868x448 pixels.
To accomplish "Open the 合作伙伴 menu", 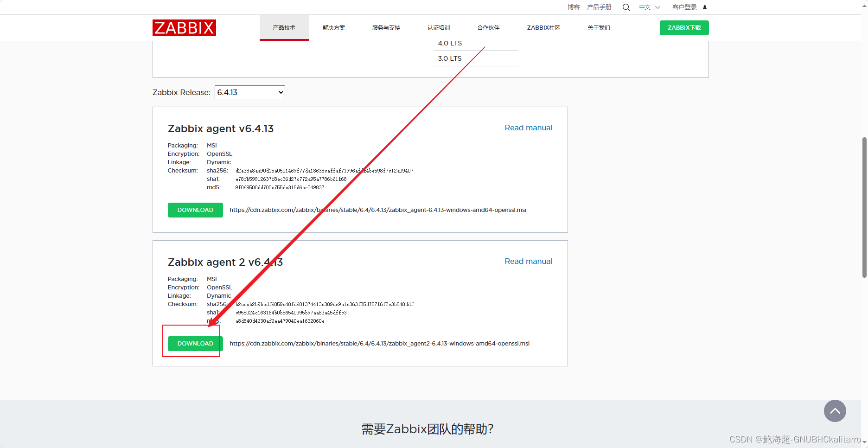I will click(488, 28).
